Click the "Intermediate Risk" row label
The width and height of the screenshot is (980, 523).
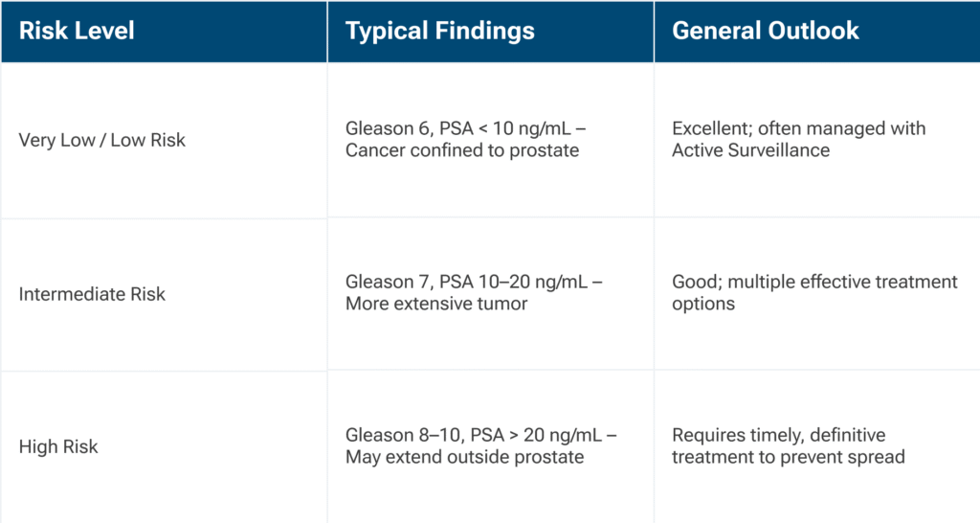coord(92,294)
